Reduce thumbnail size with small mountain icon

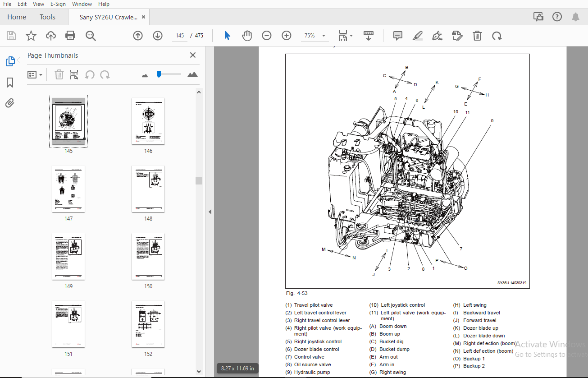(145, 75)
